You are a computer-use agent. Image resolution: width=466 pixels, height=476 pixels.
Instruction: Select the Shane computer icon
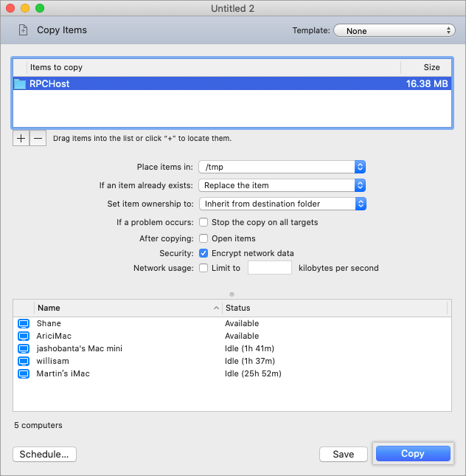pyautogui.click(x=23, y=323)
